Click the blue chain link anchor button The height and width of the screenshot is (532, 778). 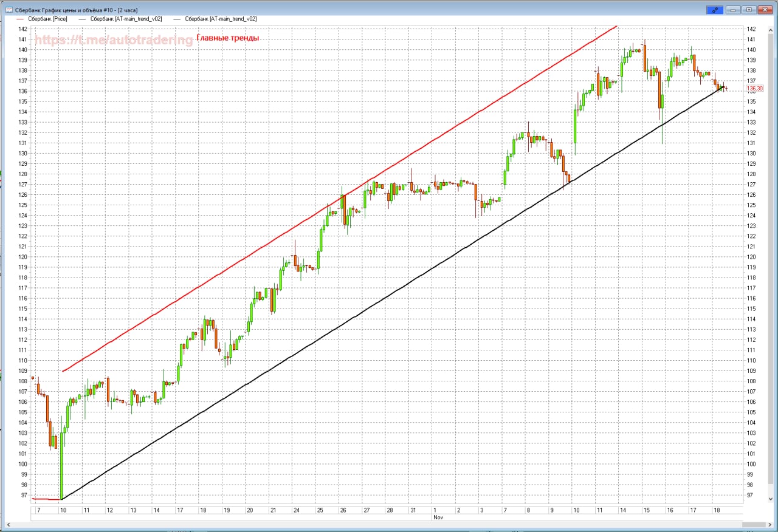(714, 10)
